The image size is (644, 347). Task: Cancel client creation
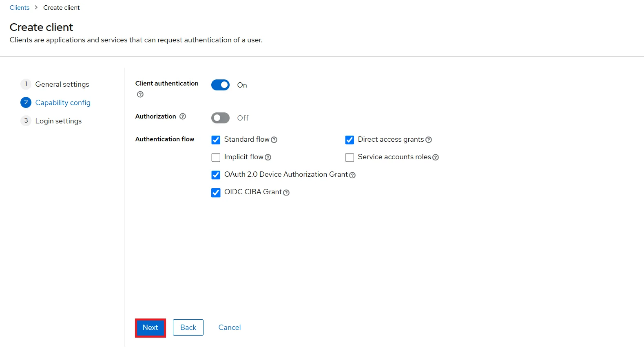tap(230, 327)
